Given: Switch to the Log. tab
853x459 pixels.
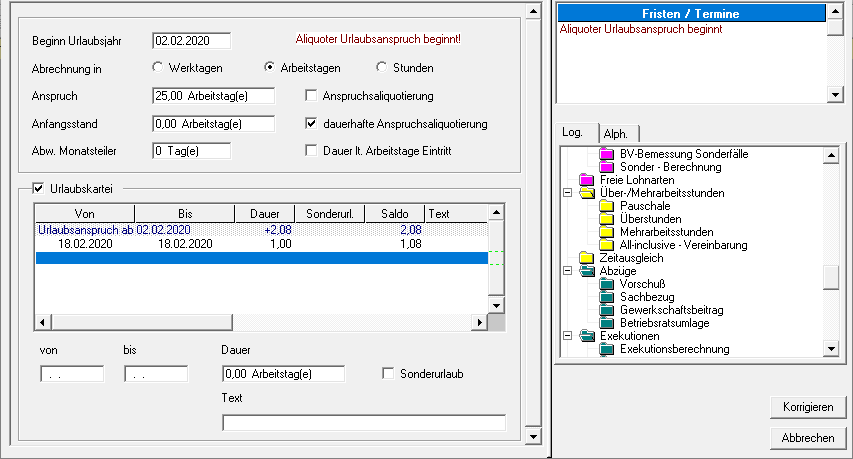Looking at the screenshot, I should (x=574, y=132).
